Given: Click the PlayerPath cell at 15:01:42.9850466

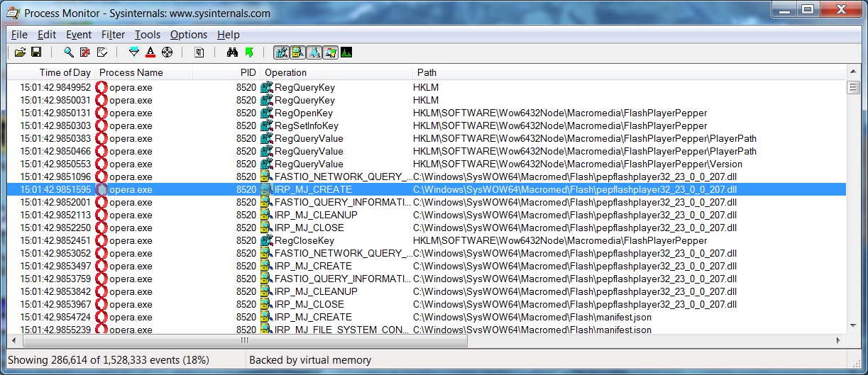Looking at the screenshot, I should (585, 151).
